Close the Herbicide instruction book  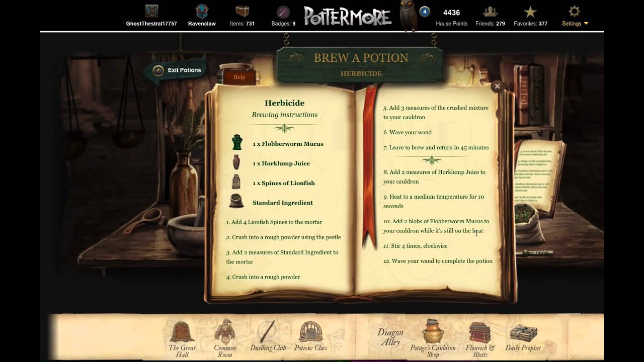pos(497,86)
